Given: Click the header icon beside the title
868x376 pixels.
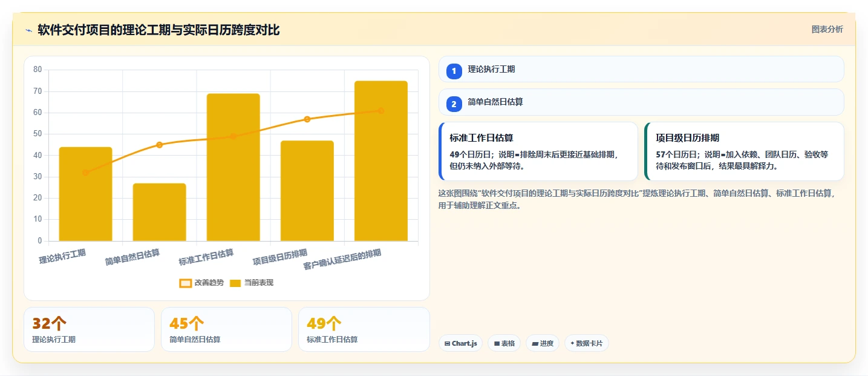Looking at the screenshot, I should coord(28,30).
